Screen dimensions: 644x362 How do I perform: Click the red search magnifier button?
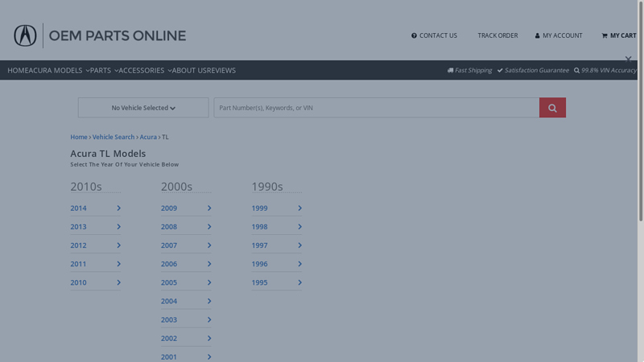[552, 108]
